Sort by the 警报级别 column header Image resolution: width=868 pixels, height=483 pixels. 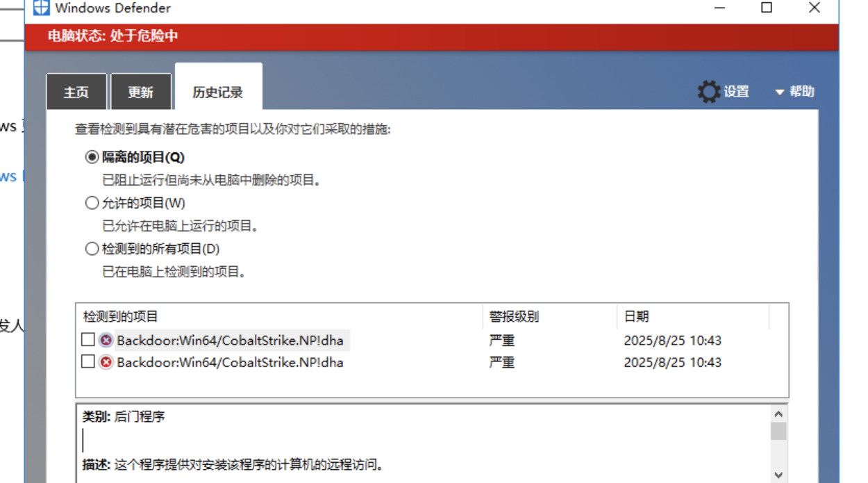click(x=549, y=316)
